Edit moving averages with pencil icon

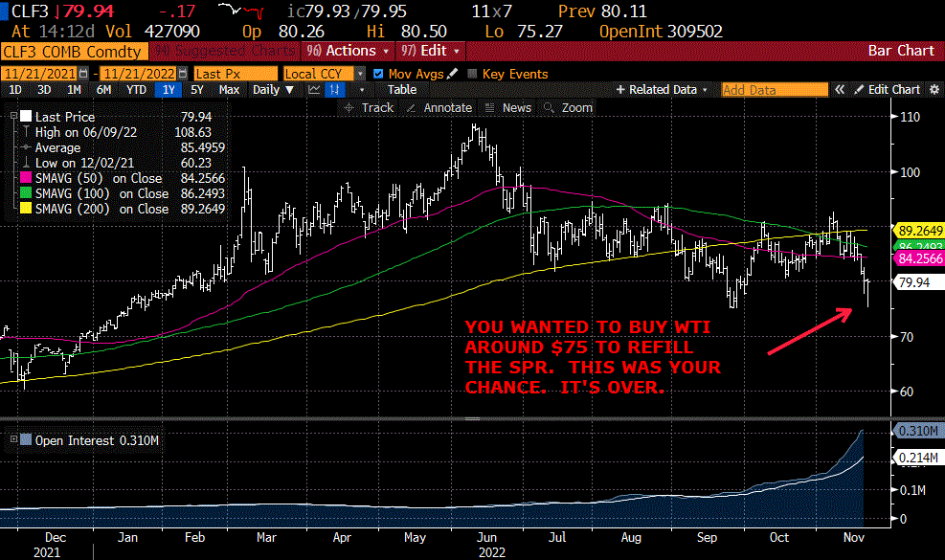[453, 74]
